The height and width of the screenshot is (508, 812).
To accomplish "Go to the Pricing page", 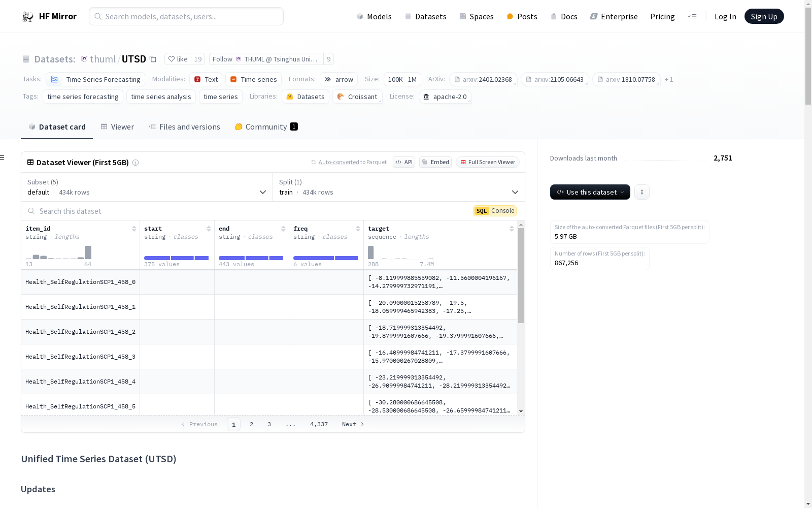I will tap(662, 16).
